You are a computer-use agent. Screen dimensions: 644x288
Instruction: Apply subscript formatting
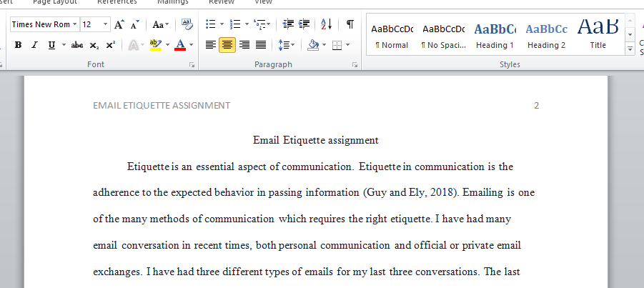(94, 45)
